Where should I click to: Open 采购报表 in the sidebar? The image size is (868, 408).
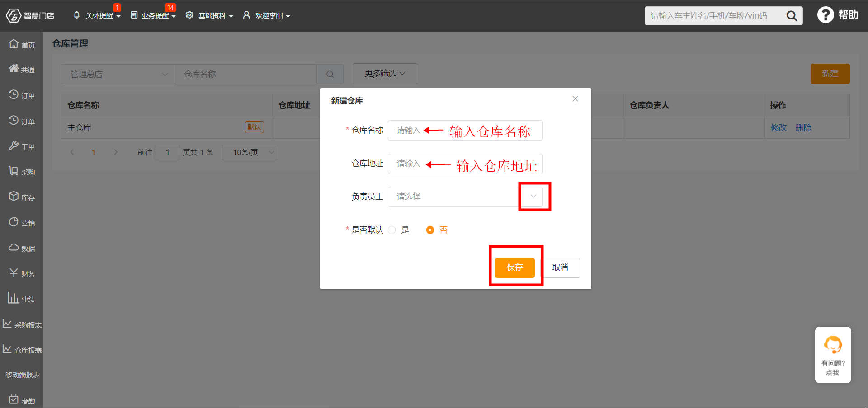click(x=22, y=324)
